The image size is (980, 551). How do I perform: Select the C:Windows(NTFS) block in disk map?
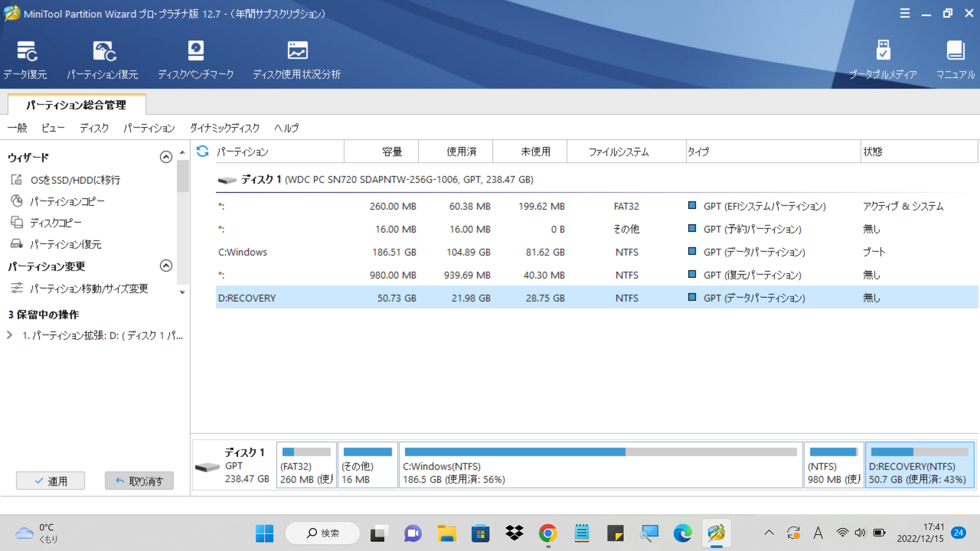(600, 465)
